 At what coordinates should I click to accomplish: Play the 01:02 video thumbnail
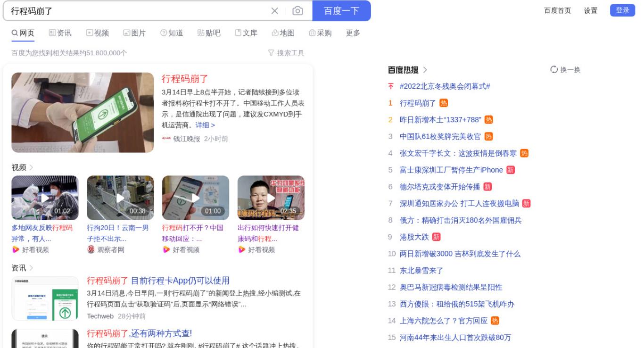(x=45, y=198)
